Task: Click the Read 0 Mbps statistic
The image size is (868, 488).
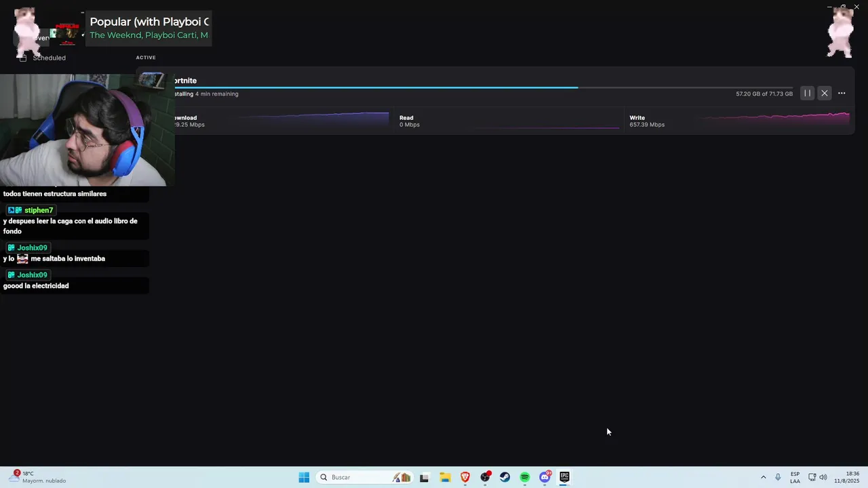Action: point(410,121)
